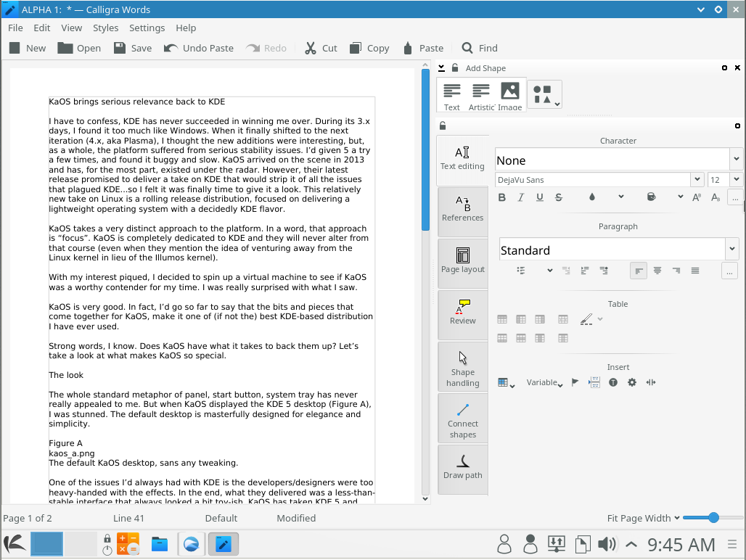Toggle bold formatting
This screenshot has width=746, height=560.
pyautogui.click(x=502, y=197)
